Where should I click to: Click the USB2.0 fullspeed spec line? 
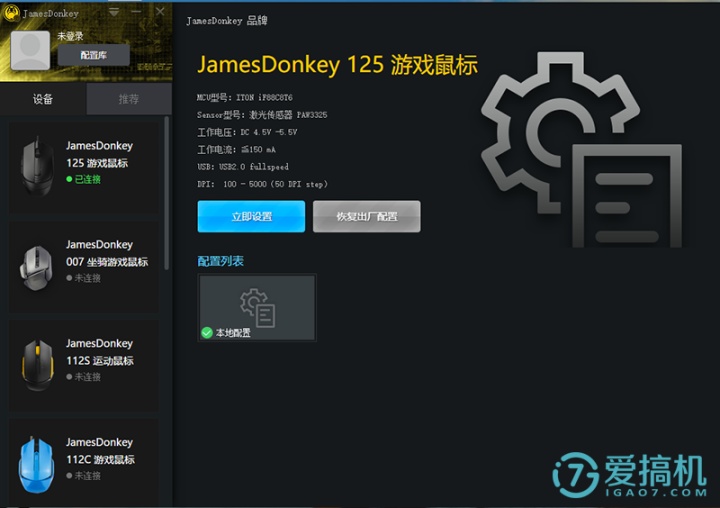[x=243, y=167]
